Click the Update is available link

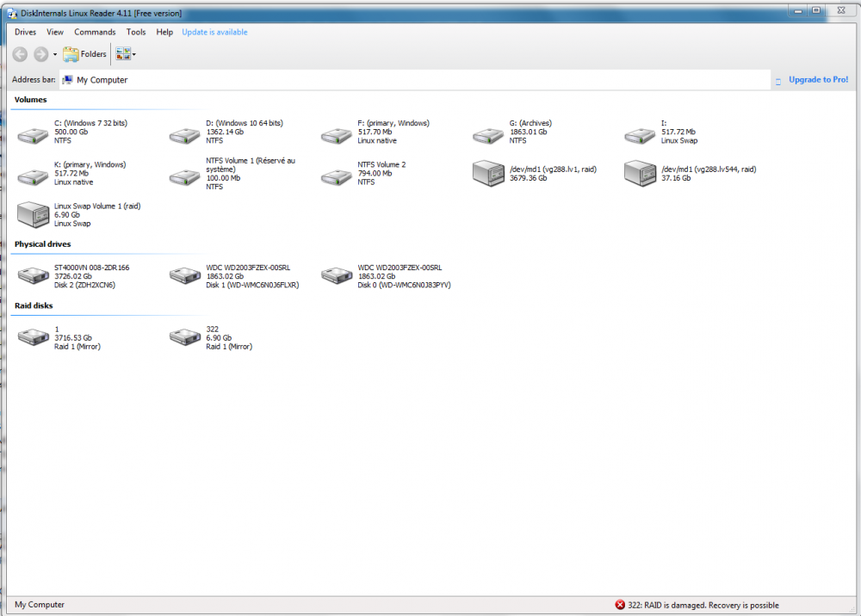click(214, 32)
